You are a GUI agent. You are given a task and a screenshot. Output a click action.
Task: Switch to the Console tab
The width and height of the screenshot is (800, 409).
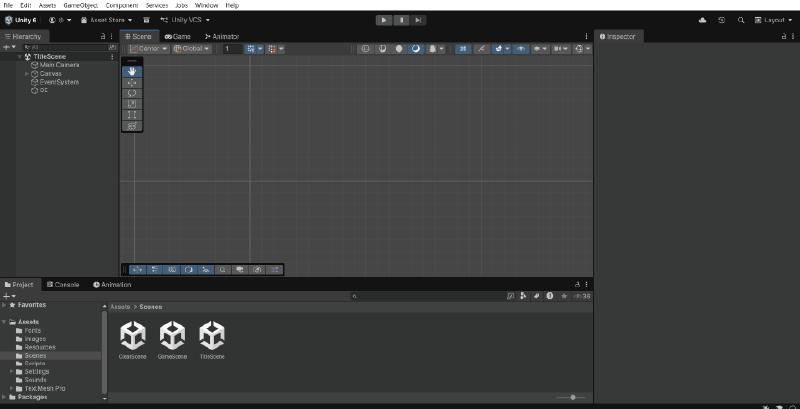(x=62, y=285)
